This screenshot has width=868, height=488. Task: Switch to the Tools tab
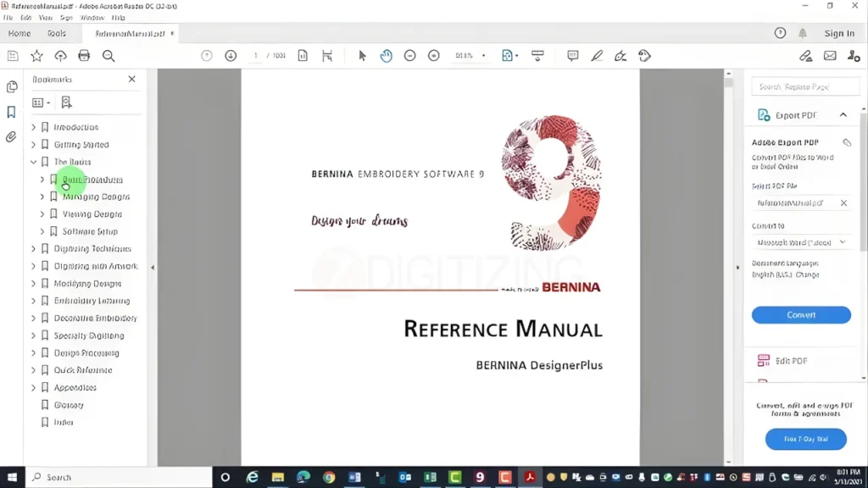[x=56, y=33]
